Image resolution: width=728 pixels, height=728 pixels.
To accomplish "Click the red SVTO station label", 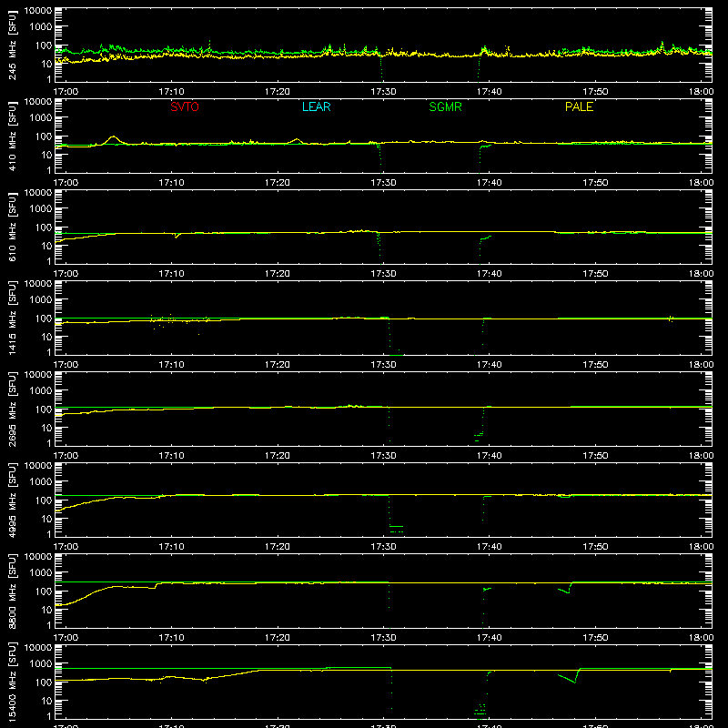I will [x=185, y=106].
